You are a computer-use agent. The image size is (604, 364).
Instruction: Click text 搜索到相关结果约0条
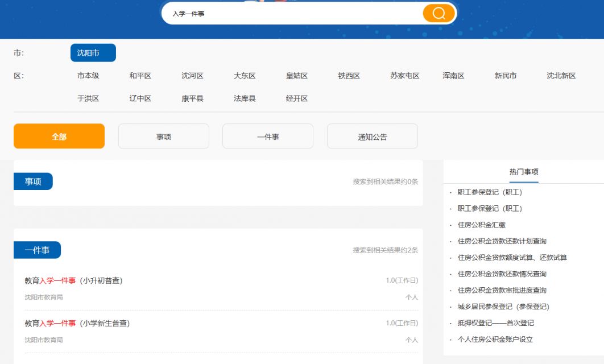coord(385,181)
